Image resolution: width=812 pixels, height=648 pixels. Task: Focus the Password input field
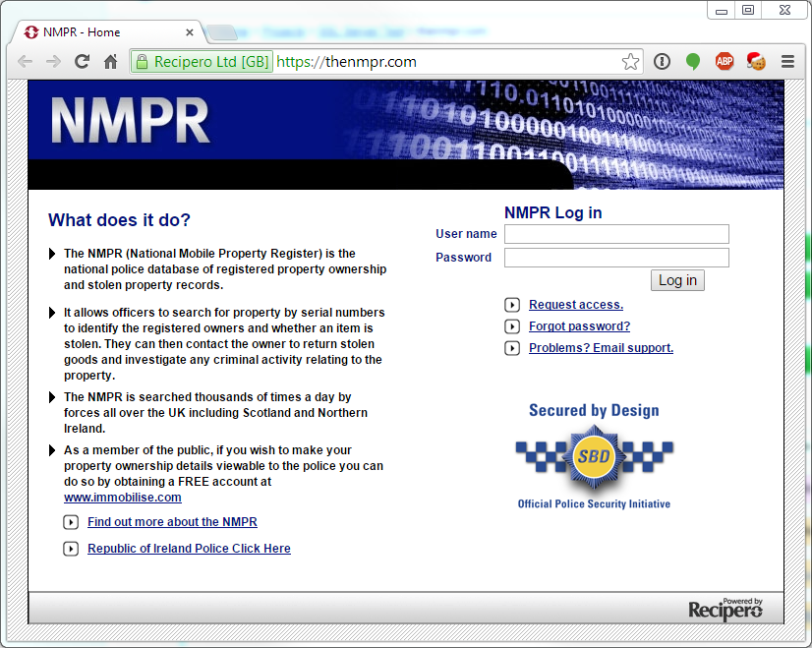pyautogui.click(x=616, y=258)
